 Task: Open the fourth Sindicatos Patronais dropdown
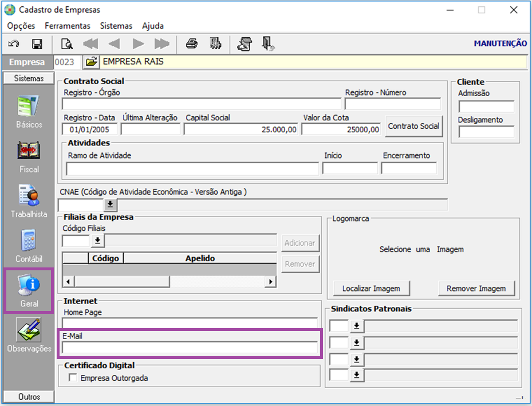[357, 375]
